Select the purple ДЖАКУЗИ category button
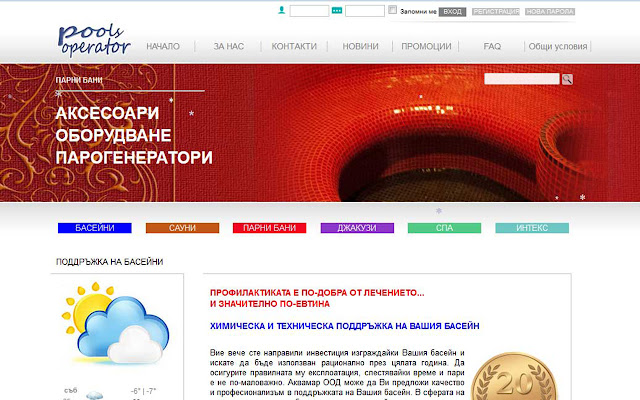 coord(357,228)
